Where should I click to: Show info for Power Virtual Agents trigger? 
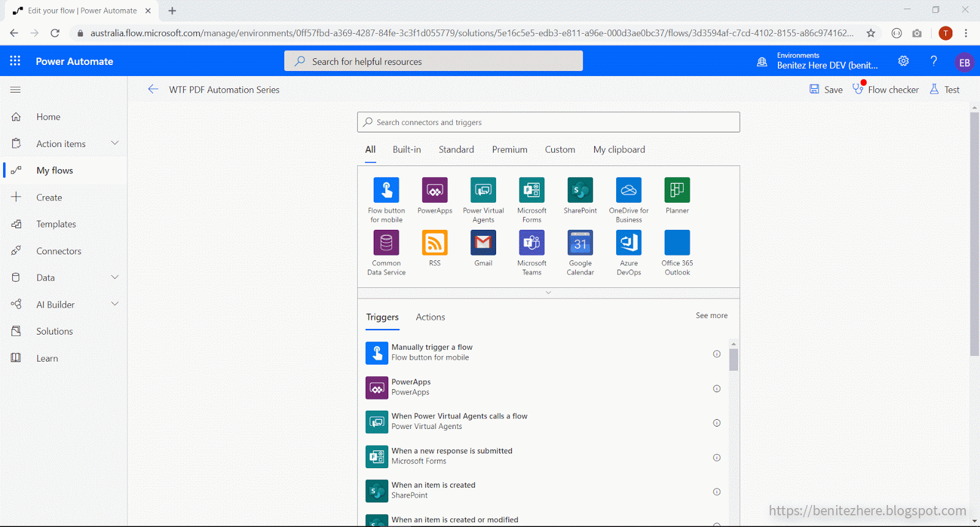click(x=717, y=423)
